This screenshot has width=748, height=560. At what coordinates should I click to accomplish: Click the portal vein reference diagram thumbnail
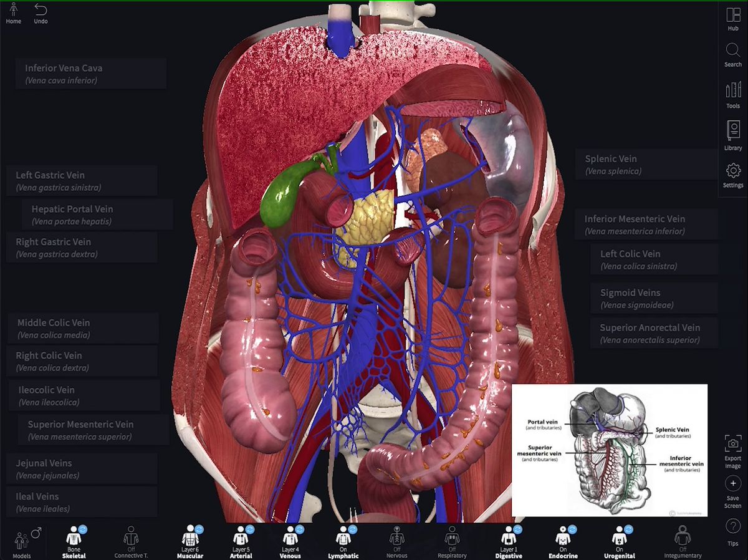[609, 450]
